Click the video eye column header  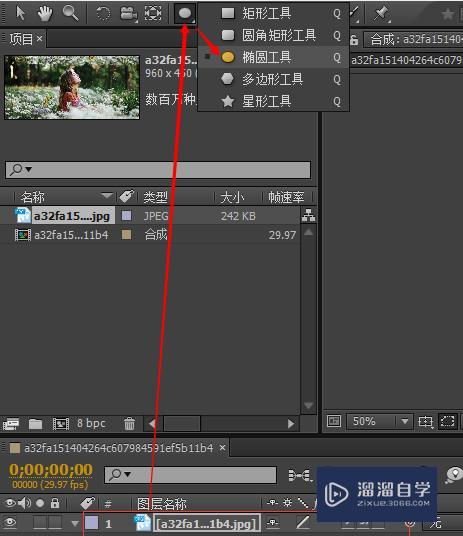pyautogui.click(x=10, y=503)
